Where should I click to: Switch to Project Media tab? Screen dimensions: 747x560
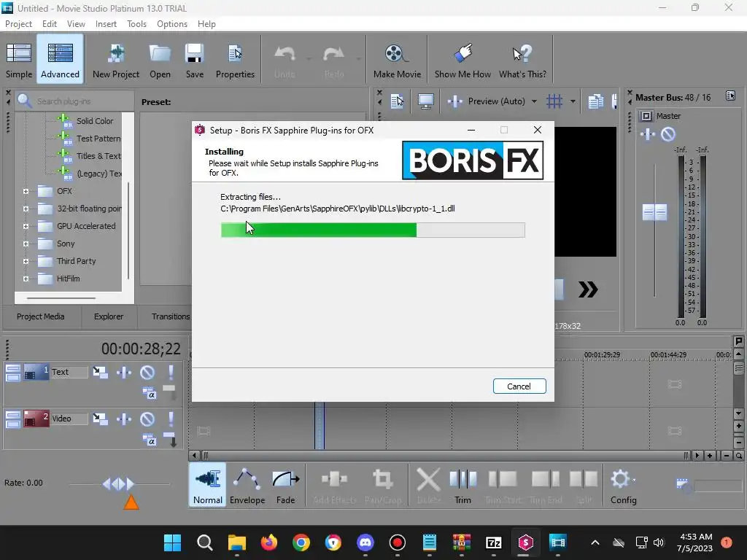pyautogui.click(x=41, y=316)
